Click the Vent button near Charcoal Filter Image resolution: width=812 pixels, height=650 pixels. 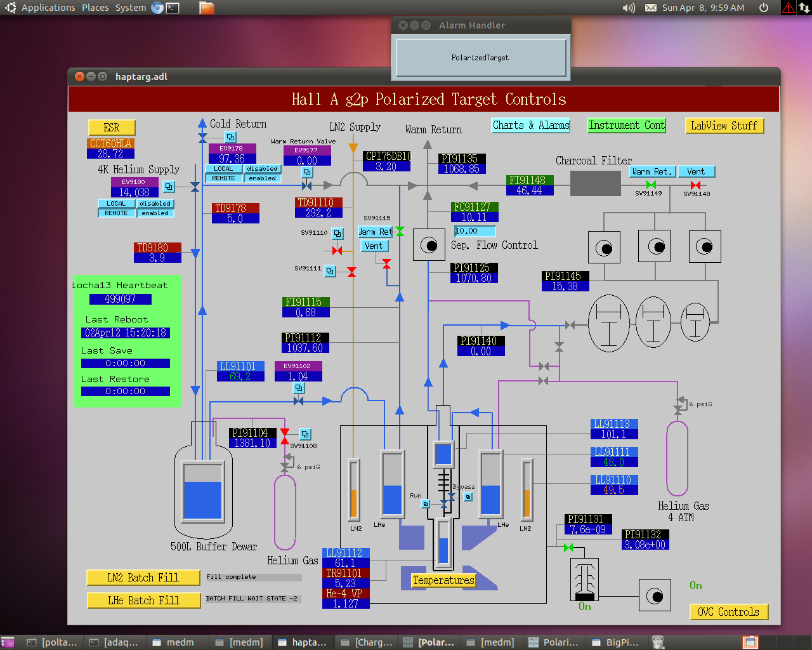tap(696, 171)
